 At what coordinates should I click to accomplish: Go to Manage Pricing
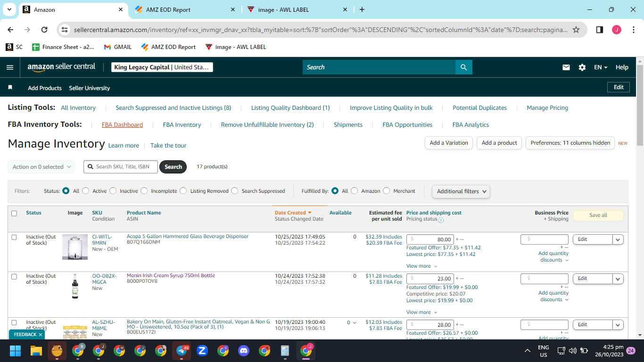tap(547, 108)
